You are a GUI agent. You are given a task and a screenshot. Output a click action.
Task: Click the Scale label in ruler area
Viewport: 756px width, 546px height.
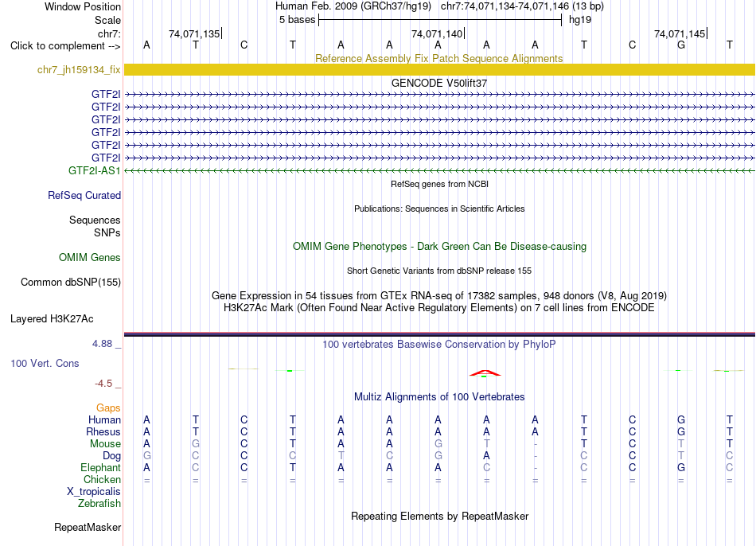107,20
